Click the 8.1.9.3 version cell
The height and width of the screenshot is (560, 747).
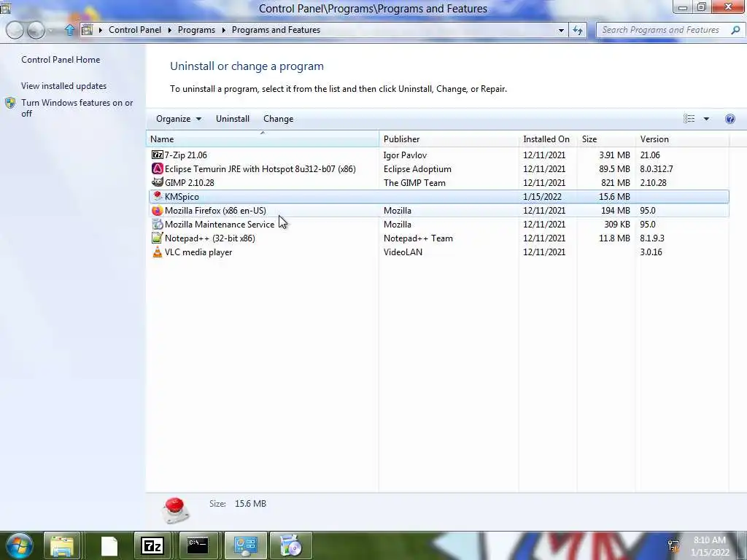pos(652,238)
